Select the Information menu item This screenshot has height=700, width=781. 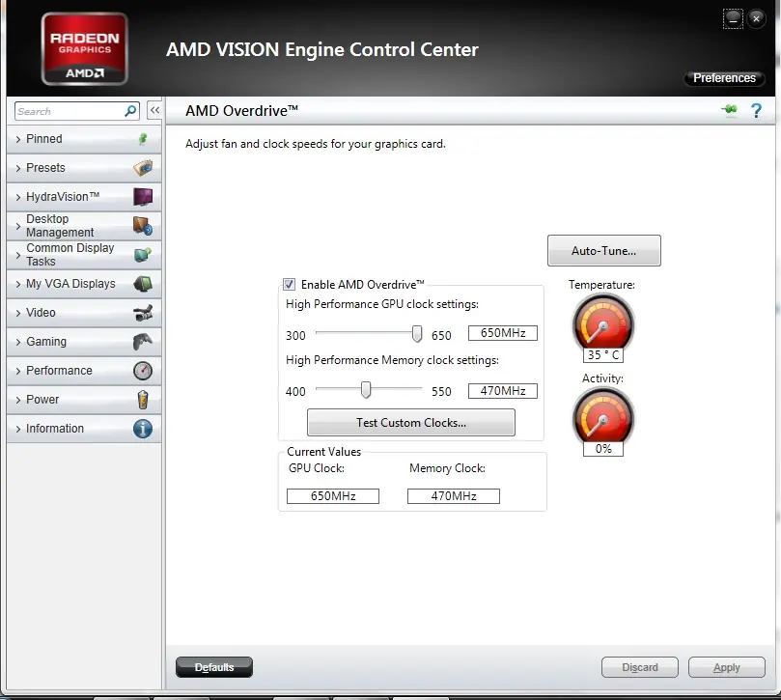(84, 429)
